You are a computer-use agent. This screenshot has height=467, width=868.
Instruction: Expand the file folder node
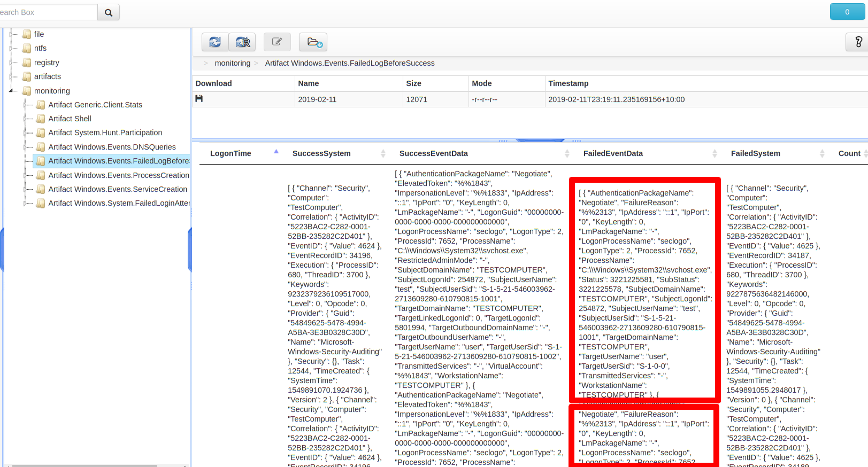(x=11, y=34)
